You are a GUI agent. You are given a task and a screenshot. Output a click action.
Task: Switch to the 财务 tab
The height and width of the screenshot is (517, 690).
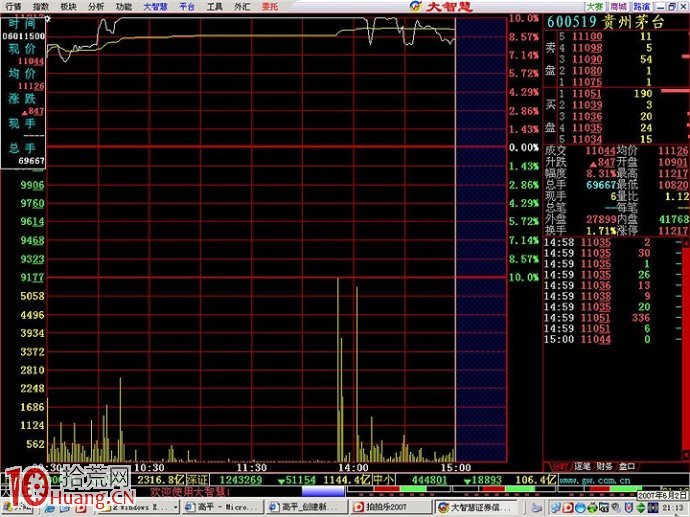(x=605, y=466)
